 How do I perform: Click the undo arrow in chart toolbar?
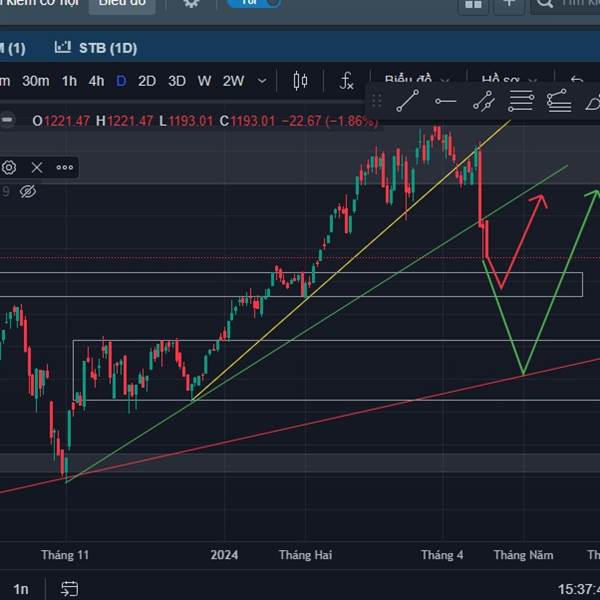(577, 80)
